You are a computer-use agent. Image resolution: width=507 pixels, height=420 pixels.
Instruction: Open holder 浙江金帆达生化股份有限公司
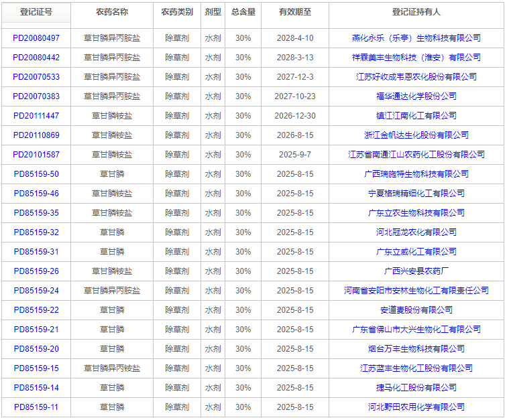[x=416, y=135]
